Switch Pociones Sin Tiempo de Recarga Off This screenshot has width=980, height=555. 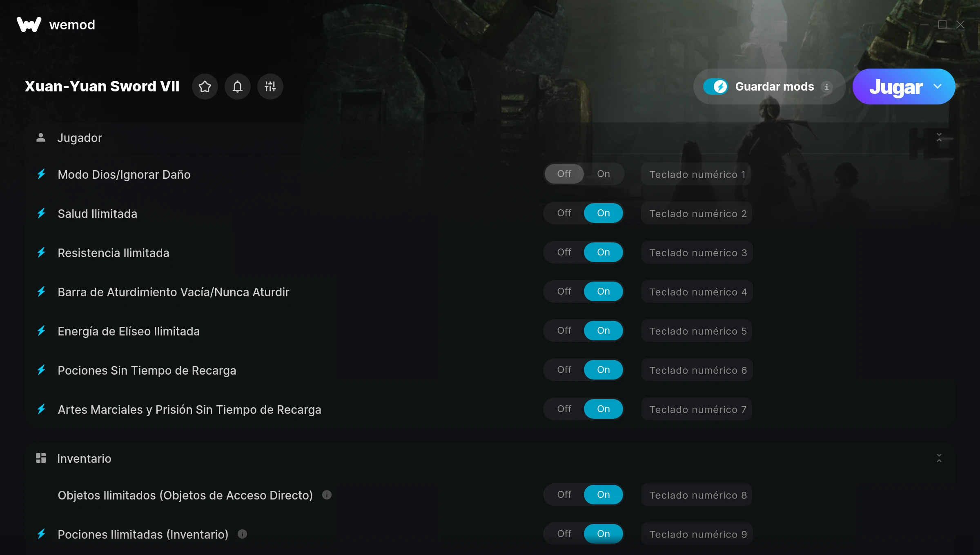[564, 370]
